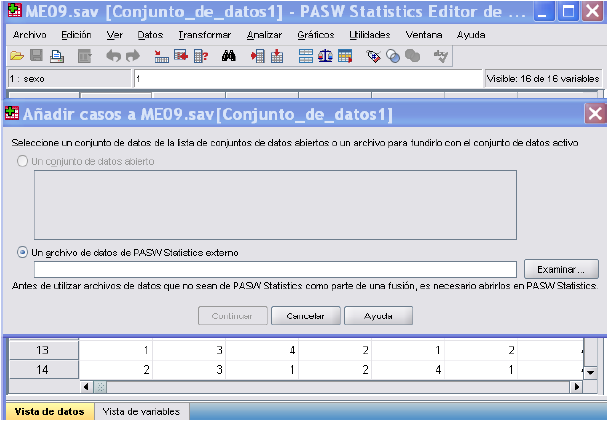This screenshot has height=435, width=615.
Task: Click the Cancelar button
Action: pos(306,316)
